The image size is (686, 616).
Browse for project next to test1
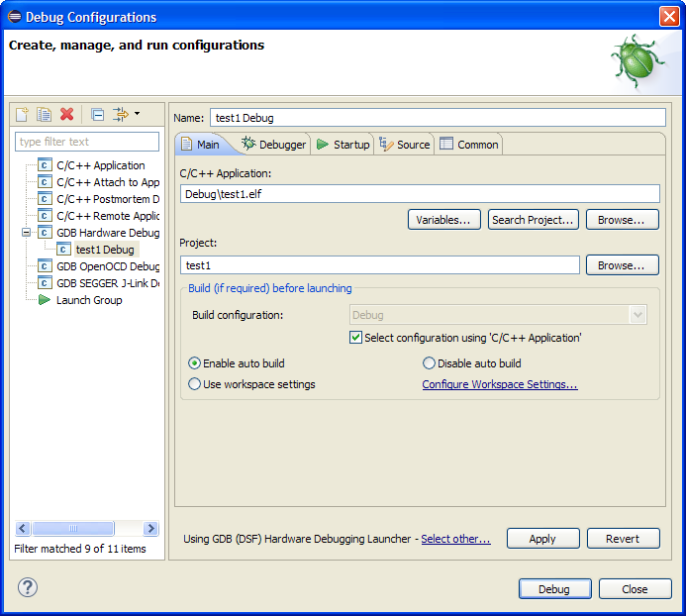[622, 265]
